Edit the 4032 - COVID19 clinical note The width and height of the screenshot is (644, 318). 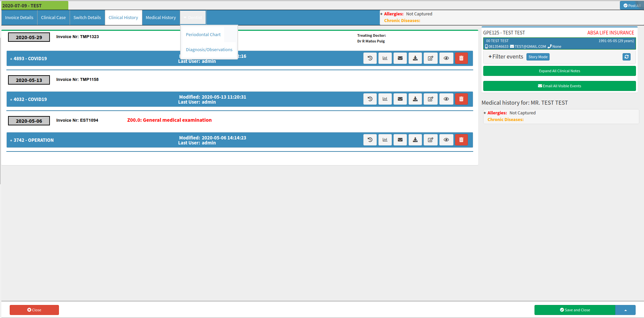pos(431,99)
